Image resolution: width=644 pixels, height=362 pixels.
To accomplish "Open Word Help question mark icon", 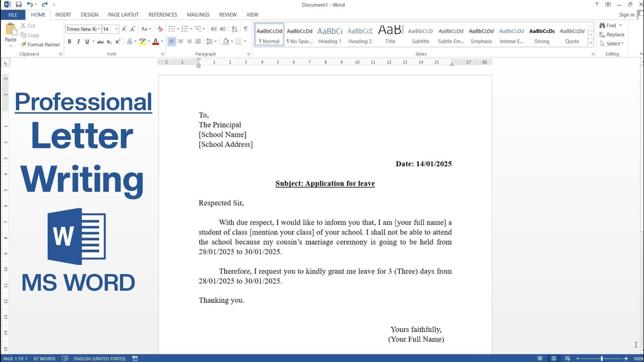I will point(597,5).
